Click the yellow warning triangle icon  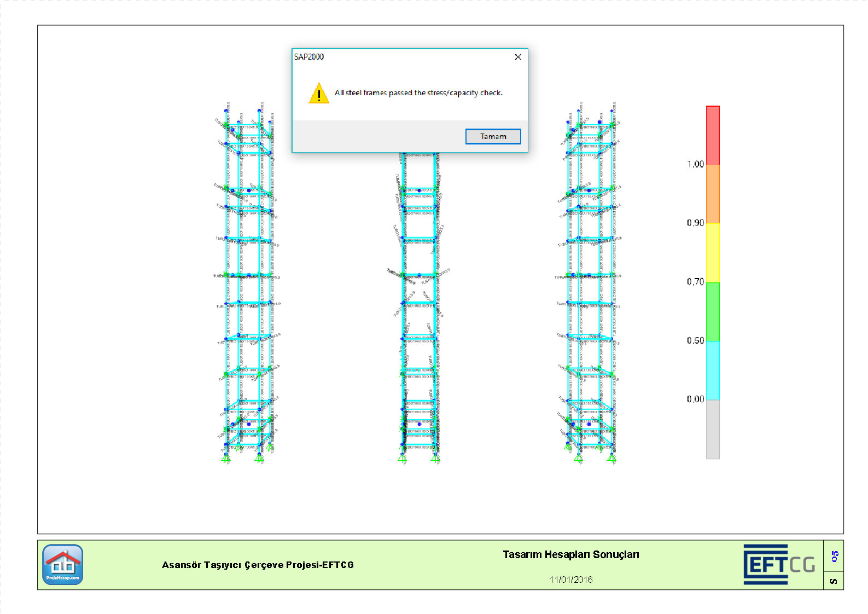tap(318, 94)
